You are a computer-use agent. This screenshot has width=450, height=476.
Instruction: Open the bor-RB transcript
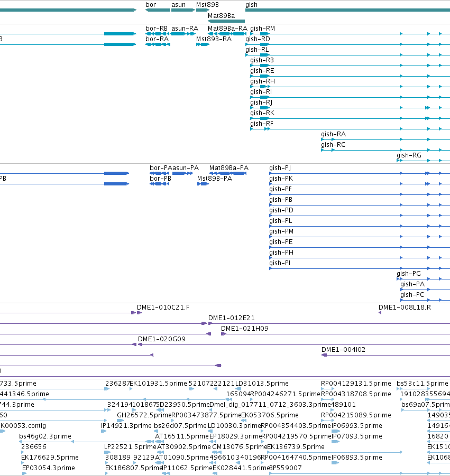(157, 28)
